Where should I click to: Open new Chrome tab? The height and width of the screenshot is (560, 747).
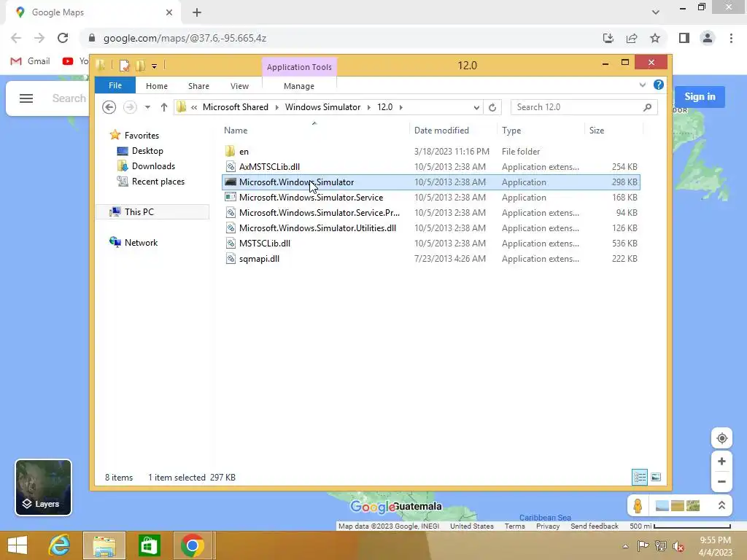197,12
